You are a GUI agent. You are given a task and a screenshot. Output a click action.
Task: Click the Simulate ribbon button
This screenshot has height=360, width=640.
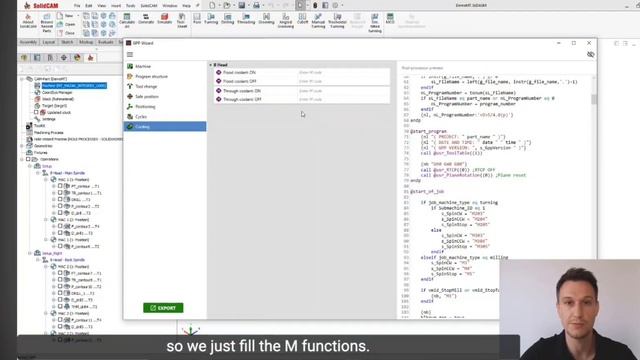coord(164,19)
